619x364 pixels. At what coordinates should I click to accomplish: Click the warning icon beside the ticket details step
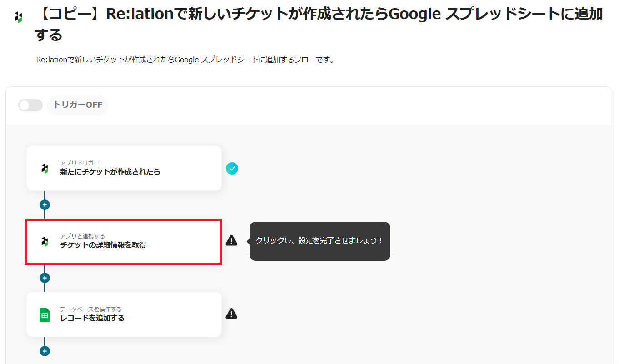pyautogui.click(x=231, y=241)
